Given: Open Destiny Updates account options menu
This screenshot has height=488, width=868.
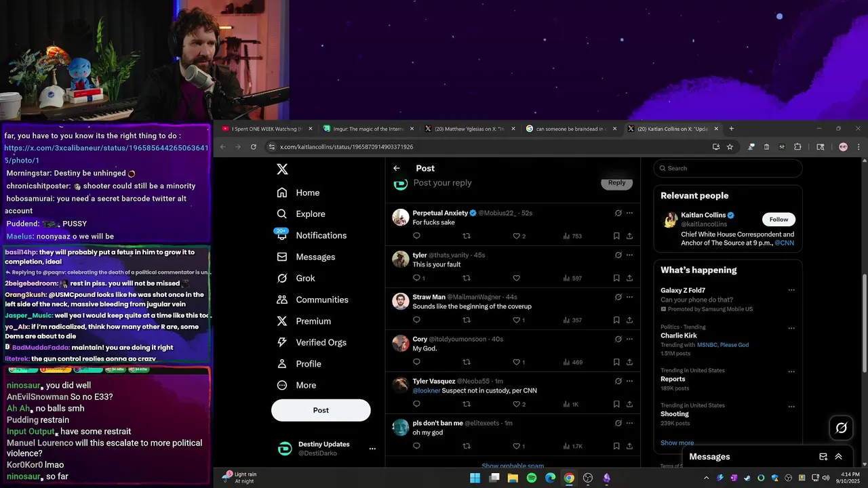Looking at the screenshot, I should pyautogui.click(x=372, y=449).
